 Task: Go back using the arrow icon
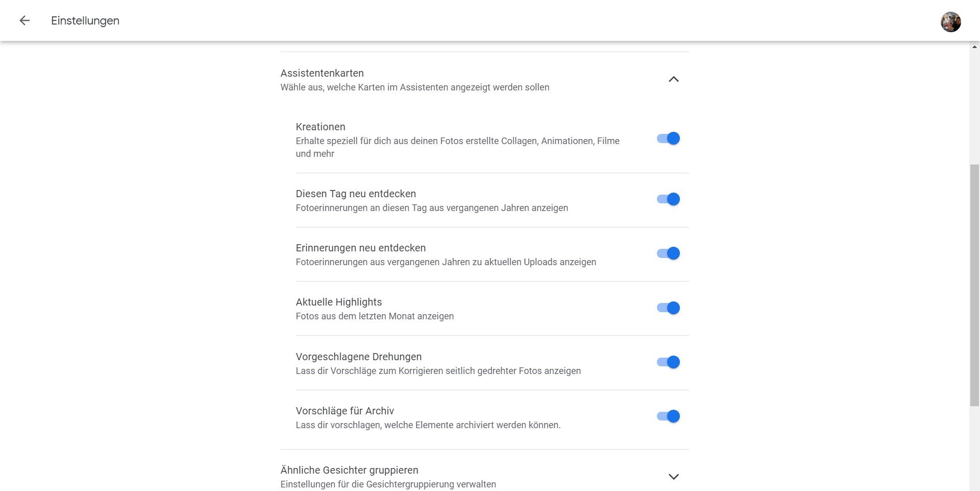[x=24, y=20]
